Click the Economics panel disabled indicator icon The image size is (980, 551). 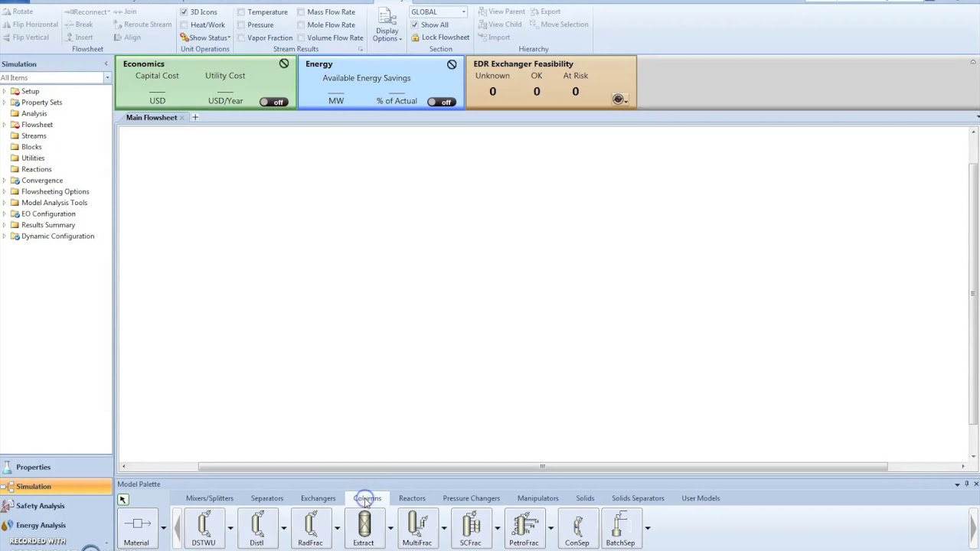point(284,64)
